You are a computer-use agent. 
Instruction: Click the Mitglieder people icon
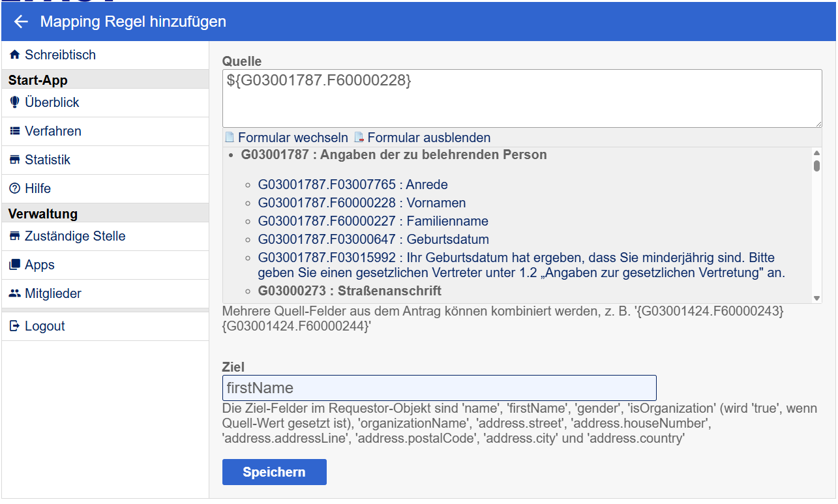pos(14,293)
